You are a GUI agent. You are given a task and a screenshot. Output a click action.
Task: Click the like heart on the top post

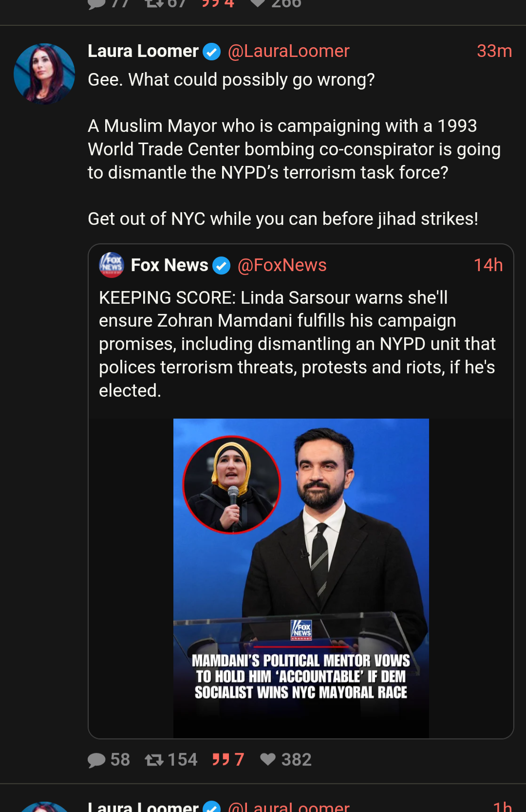[258, 3]
